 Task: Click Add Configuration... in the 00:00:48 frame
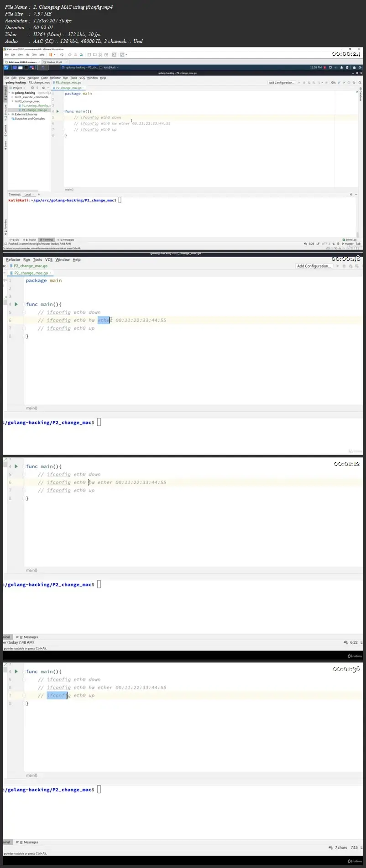[x=314, y=266]
